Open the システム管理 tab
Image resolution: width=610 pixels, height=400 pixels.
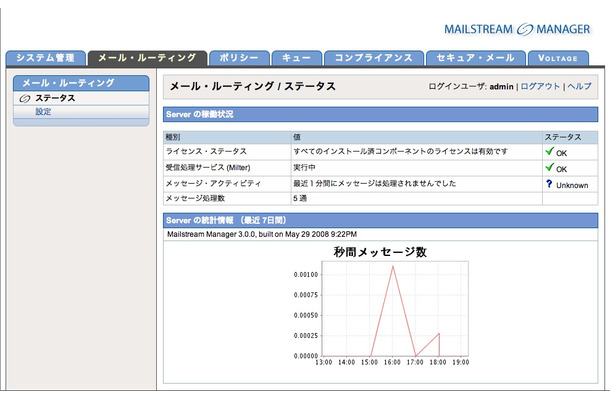pos(46,58)
